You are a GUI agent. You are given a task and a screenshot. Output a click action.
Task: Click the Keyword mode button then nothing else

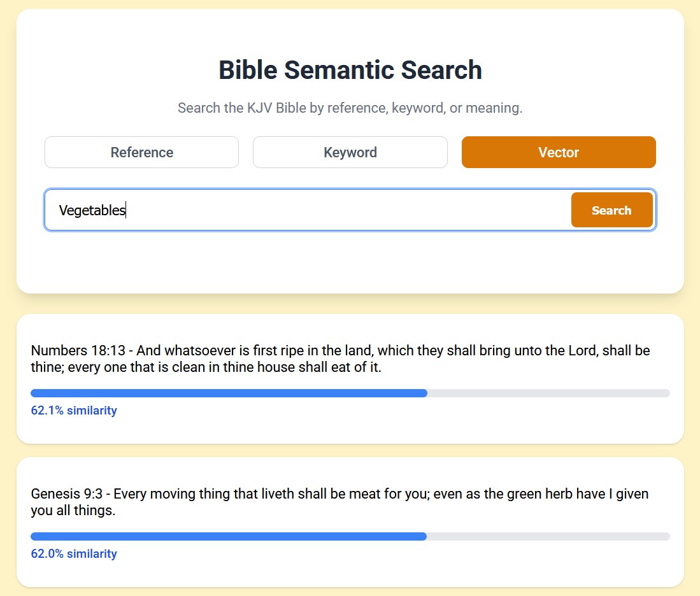(350, 152)
